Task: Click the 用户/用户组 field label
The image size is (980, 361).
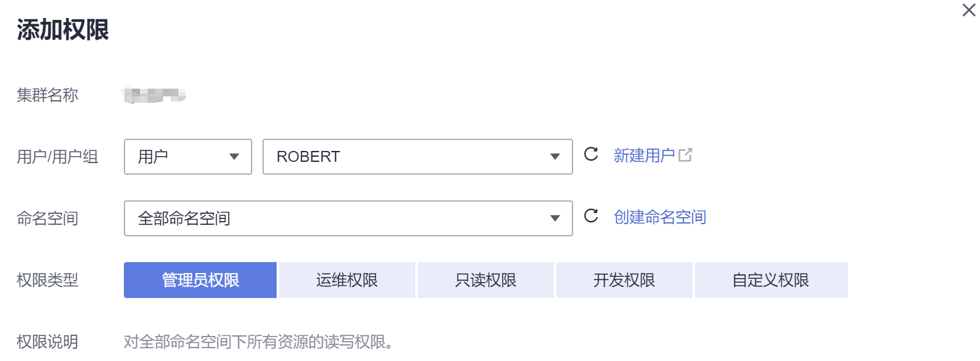Action: tap(58, 157)
